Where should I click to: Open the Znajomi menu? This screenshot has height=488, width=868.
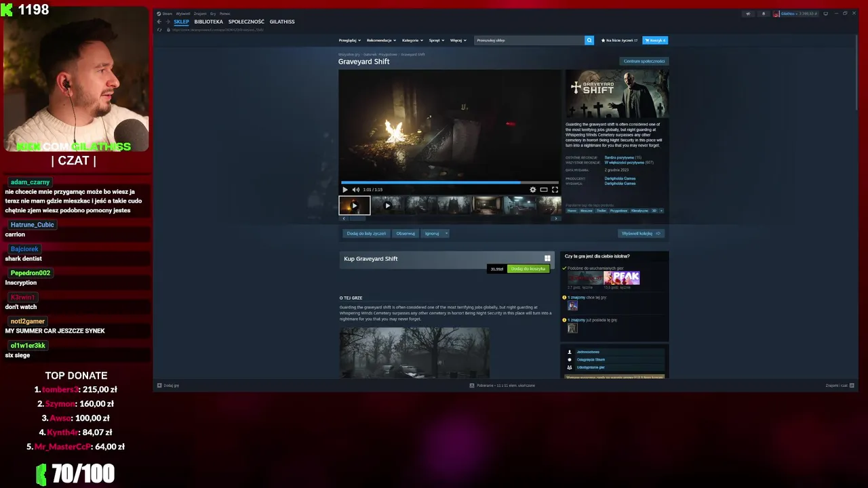click(200, 14)
